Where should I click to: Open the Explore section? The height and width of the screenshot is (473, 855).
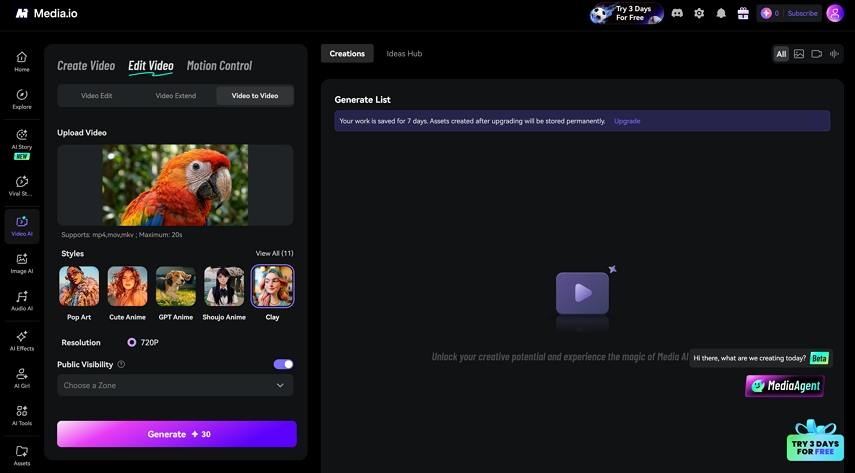22,99
